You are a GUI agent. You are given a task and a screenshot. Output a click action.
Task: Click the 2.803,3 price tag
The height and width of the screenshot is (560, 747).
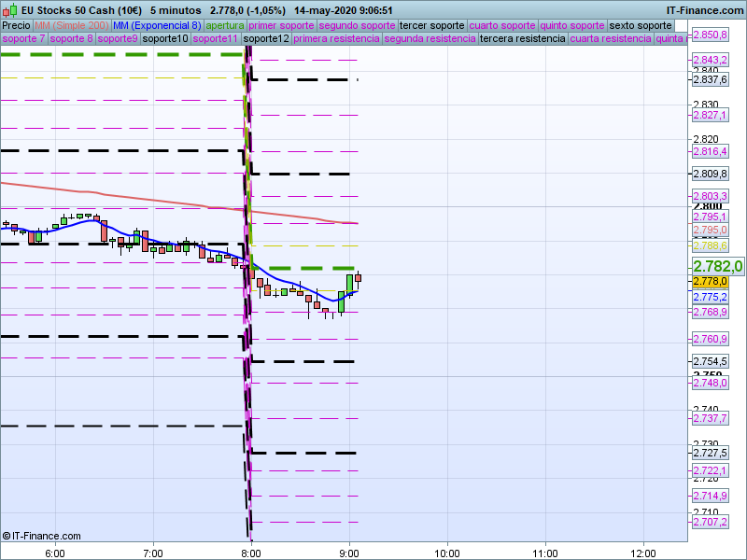pos(710,196)
